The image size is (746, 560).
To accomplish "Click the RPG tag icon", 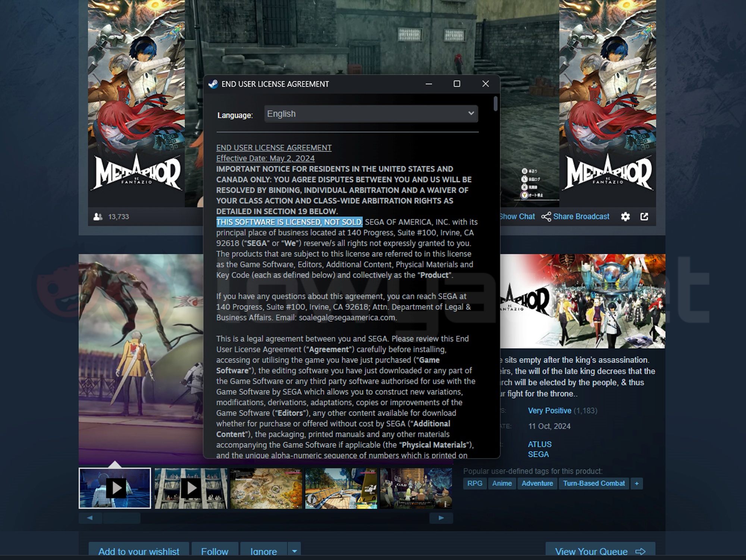I will point(474,483).
